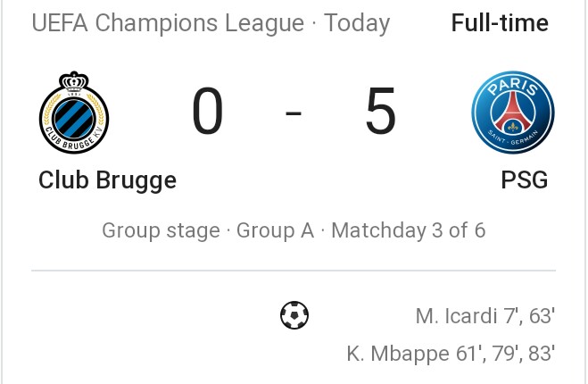Click the soccer ball goals icon
Viewport: 588px width, 384px height.
point(294,315)
